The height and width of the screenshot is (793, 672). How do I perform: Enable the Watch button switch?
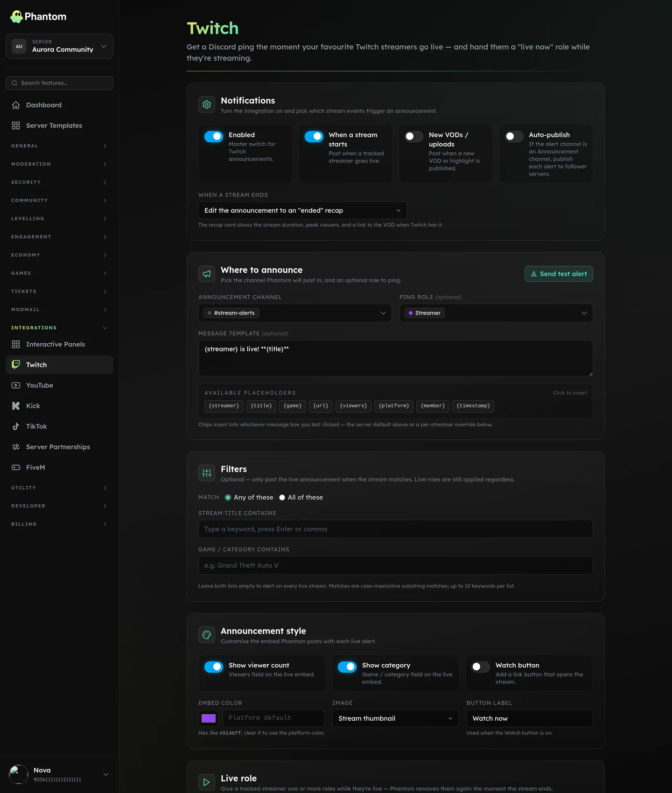tap(481, 667)
